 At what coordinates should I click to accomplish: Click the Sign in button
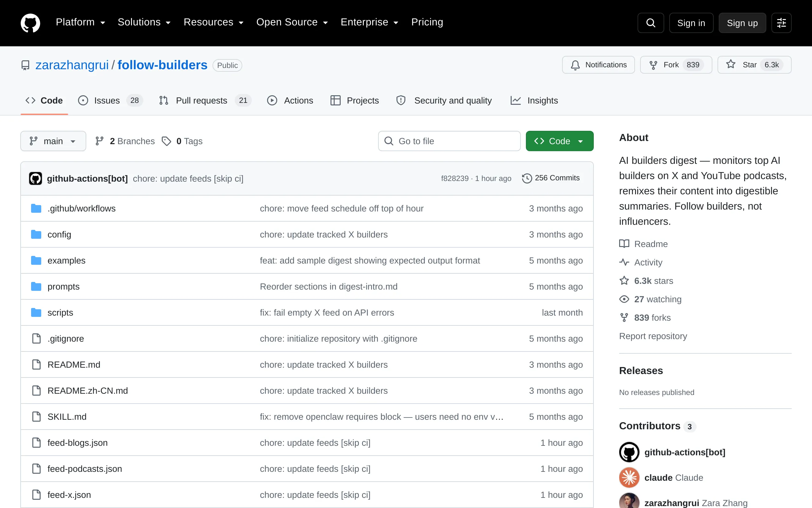(691, 23)
